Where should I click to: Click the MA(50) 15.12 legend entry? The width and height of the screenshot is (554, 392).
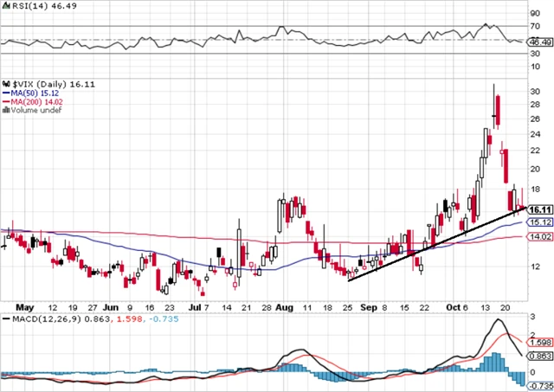click(35, 93)
